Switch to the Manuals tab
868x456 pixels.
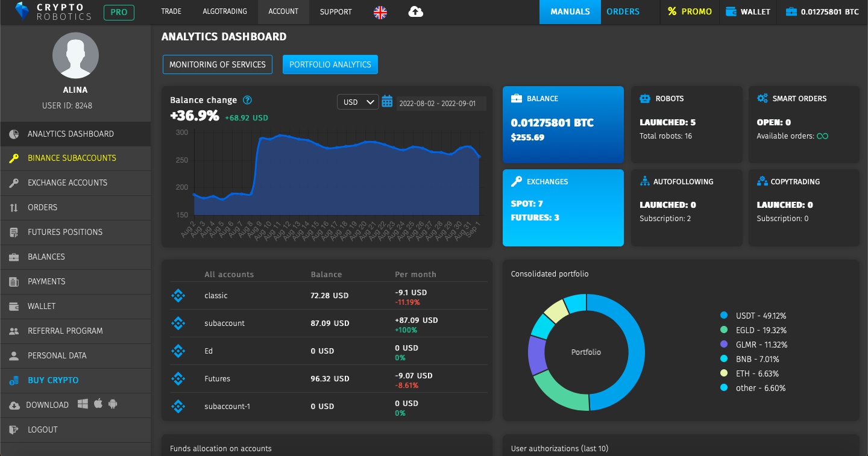(x=570, y=11)
